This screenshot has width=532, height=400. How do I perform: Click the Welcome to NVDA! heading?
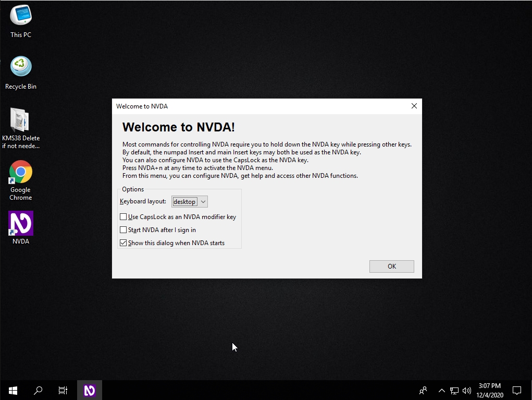(179, 127)
